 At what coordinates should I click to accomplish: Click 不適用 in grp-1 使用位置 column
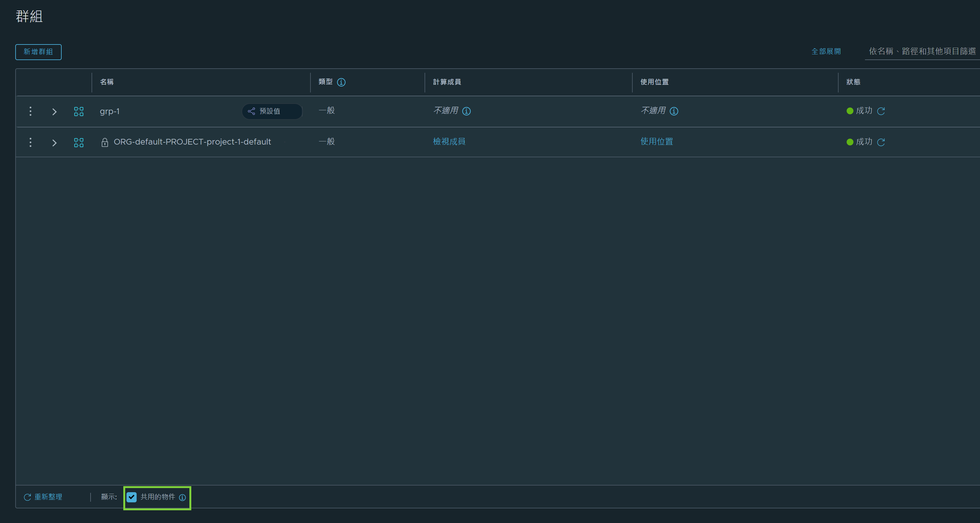pos(653,111)
